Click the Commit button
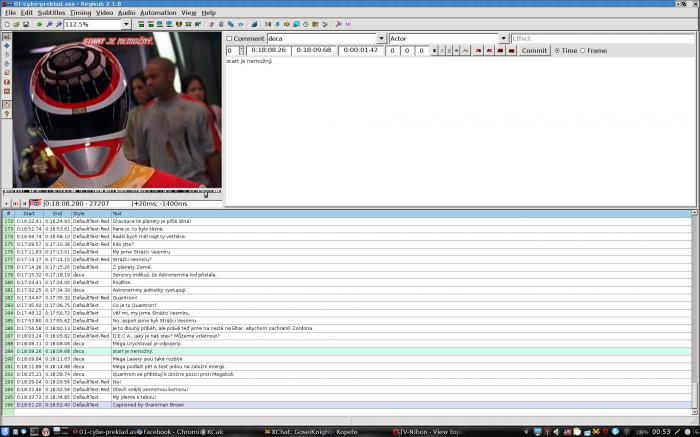Viewport: 700px width, 437px height. pos(534,51)
